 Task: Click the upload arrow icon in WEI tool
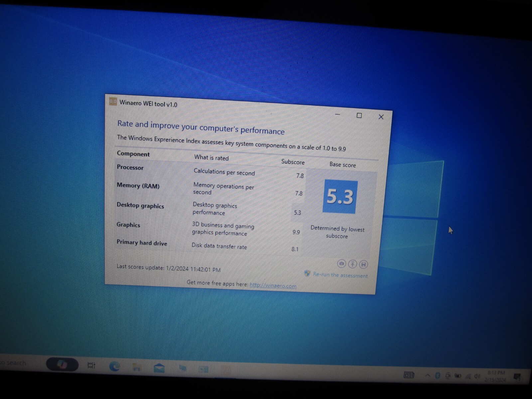(352, 264)
